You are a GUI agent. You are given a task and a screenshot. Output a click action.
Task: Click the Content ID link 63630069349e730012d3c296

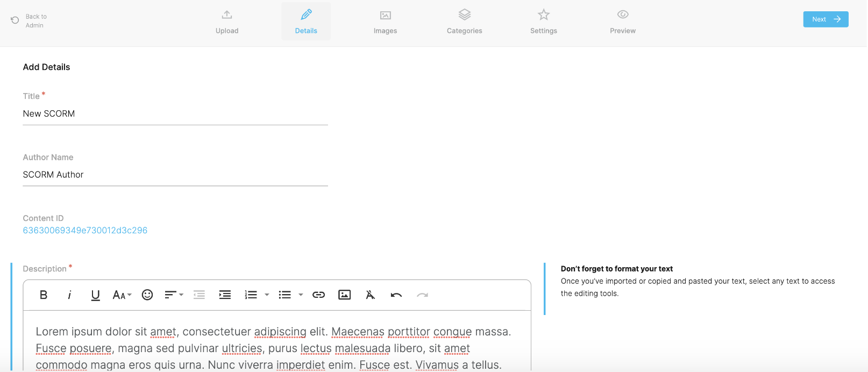pyautogui.click(x=85, y=230)
